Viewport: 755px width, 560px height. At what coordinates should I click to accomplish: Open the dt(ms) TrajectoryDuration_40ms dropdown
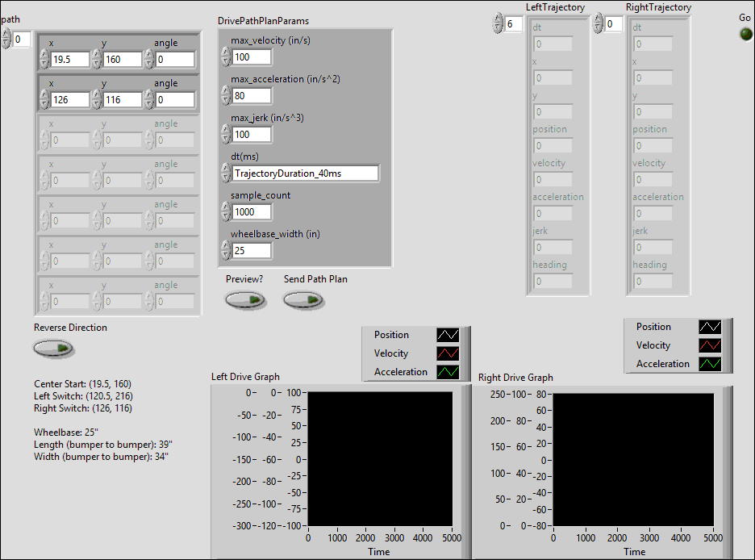pyautogui.click(x=305, y=173)
